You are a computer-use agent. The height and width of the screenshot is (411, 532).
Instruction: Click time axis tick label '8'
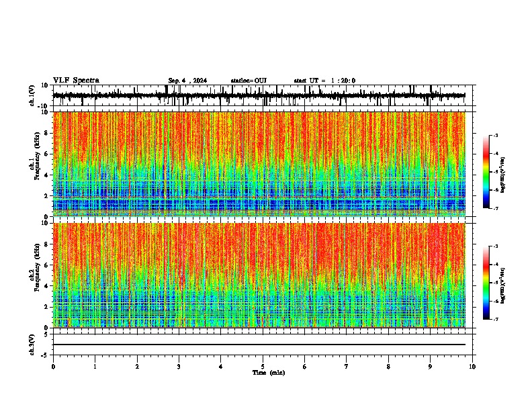pos(388,367)
